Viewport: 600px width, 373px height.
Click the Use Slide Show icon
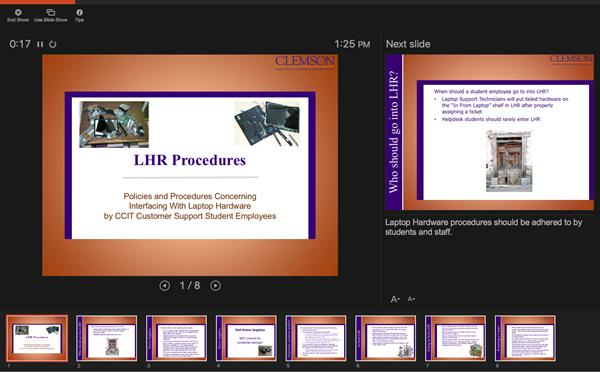[x=51, y=13]
